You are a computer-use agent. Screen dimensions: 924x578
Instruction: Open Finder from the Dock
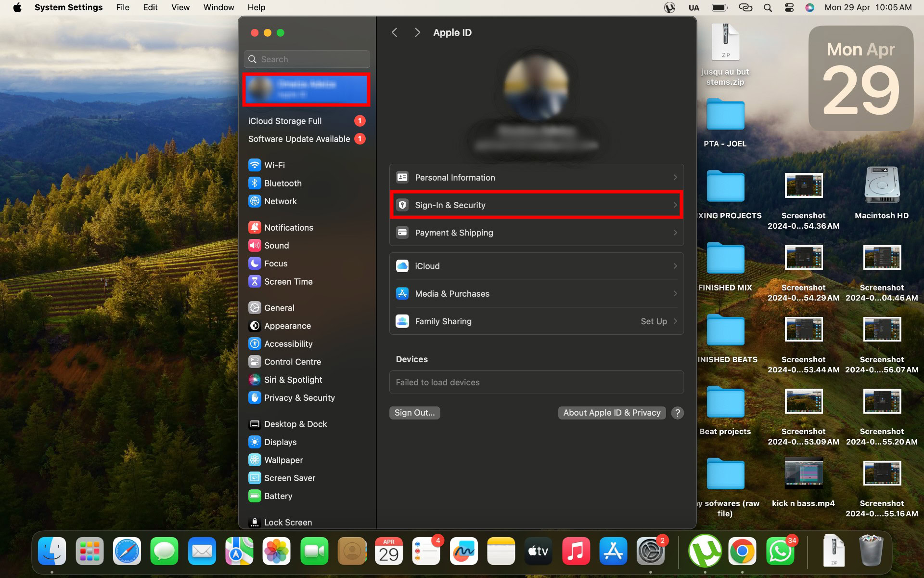(x=52, y=551)
